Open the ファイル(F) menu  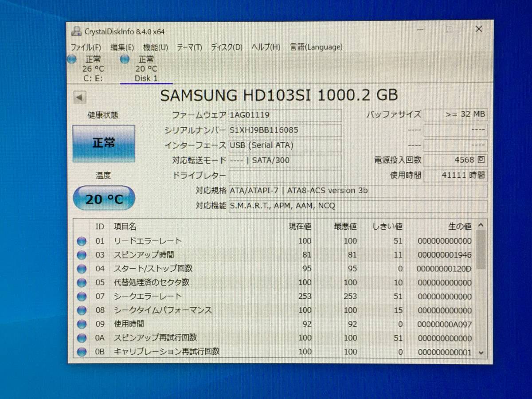tap(86, 47)
